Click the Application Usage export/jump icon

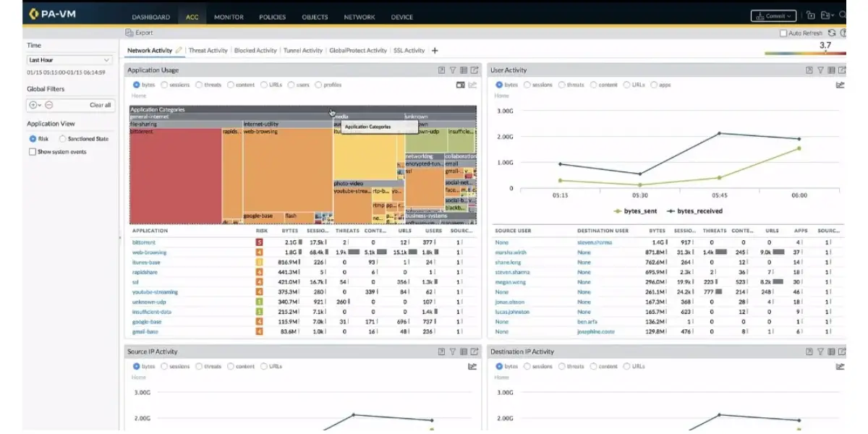(x=475, y=70)
